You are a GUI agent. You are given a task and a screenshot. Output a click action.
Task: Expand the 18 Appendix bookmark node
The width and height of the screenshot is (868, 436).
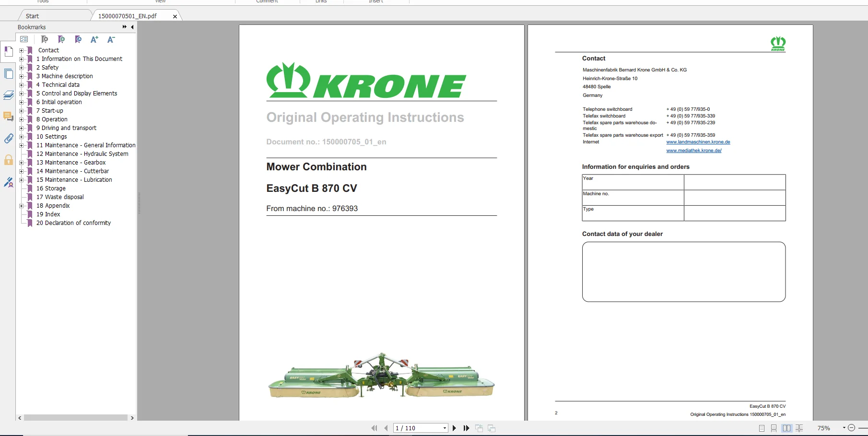click(21, 206)
